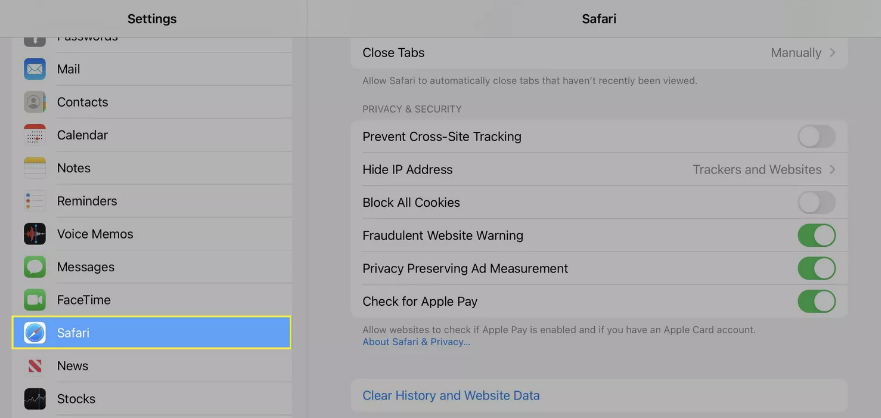Switch off Privacy Preserving Ad Measurement
881x418 pixels.
816,269
